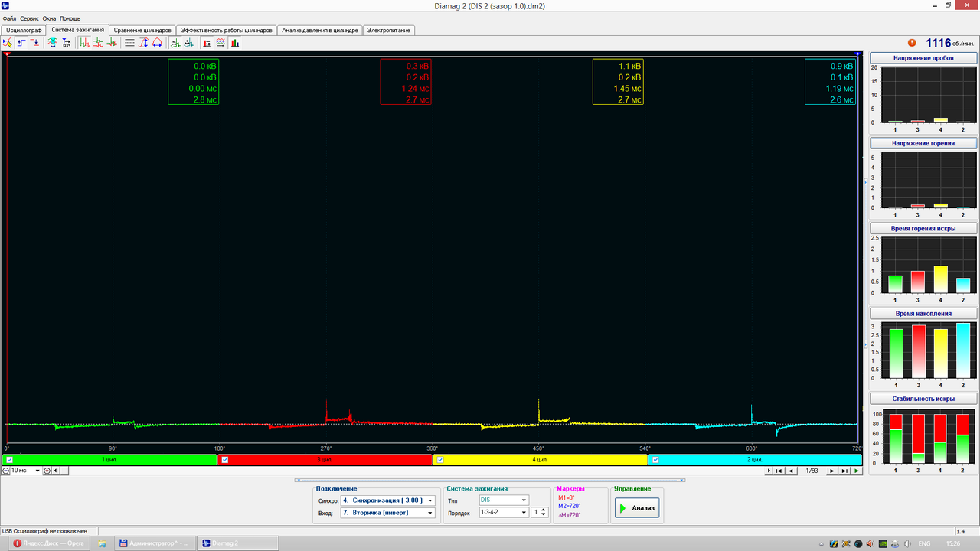Open the file explorer taskbar icon
The width and height of the screenshot is (980, 551).
[x=102, y=543]
